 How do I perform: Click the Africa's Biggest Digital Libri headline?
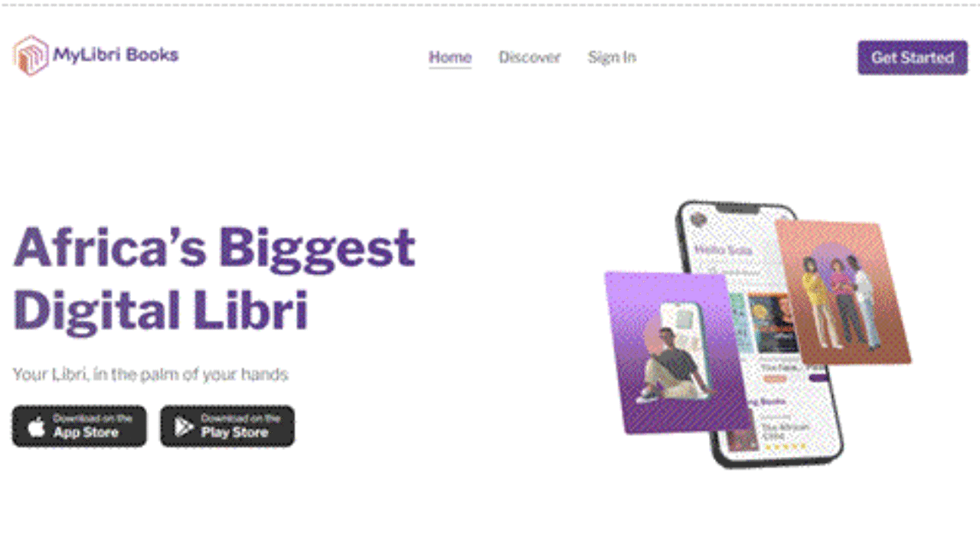pyautogui.click(x=214, y=279)
